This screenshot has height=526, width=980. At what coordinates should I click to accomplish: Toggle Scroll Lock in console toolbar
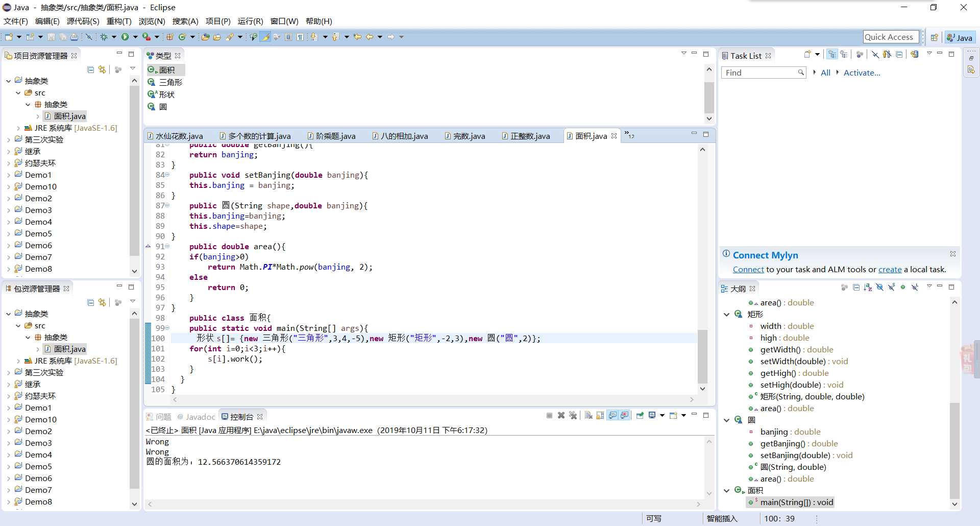point(600,415)
